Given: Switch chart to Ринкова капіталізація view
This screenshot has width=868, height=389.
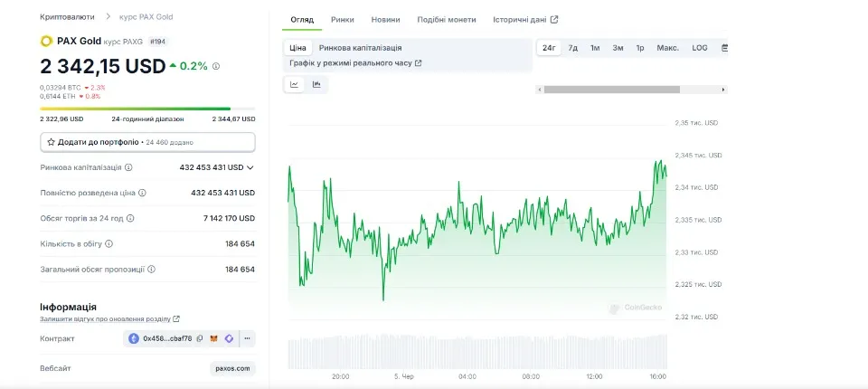Looking at the screenshot, I should 360,48.
